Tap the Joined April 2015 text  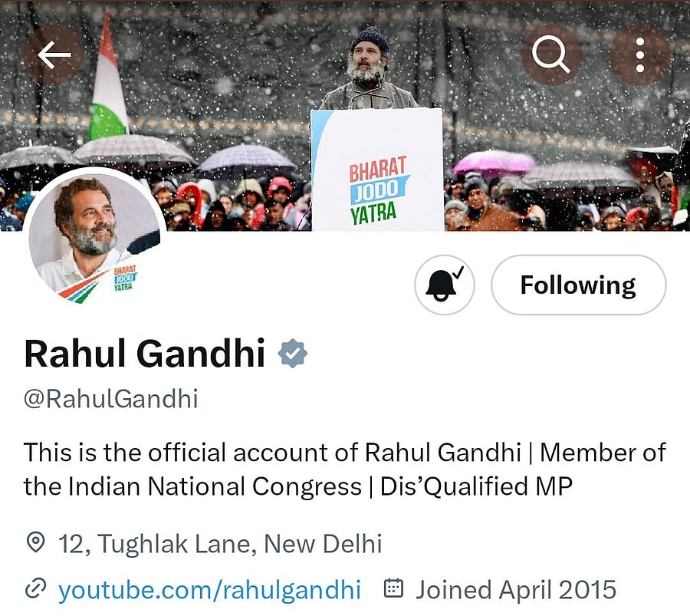516,589
